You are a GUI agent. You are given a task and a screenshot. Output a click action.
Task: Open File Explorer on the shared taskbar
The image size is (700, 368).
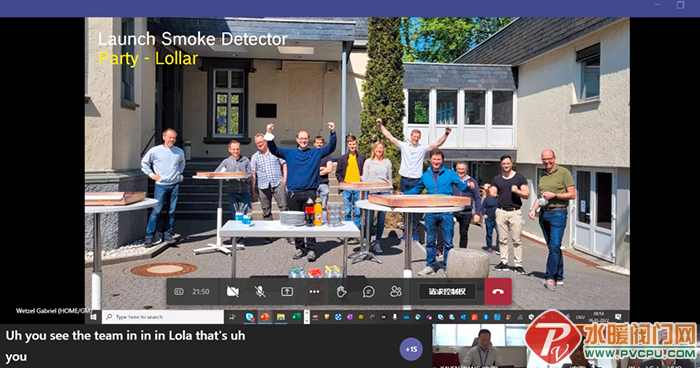[x=281, y=317]
